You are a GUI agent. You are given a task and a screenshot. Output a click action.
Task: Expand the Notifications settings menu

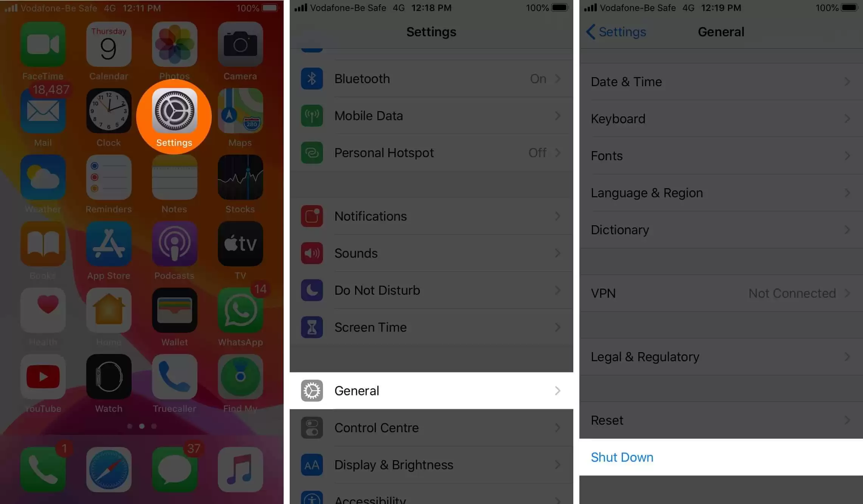[x=431, y=215]
